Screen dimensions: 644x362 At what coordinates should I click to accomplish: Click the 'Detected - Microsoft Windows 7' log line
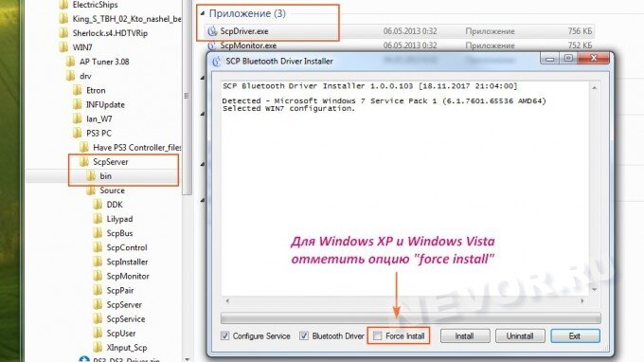click(385, 101)
